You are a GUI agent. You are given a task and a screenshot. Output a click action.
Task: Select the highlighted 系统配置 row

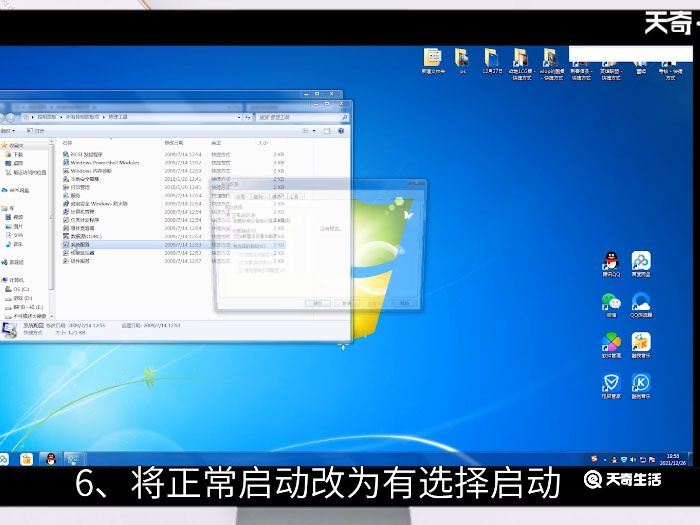173,245
